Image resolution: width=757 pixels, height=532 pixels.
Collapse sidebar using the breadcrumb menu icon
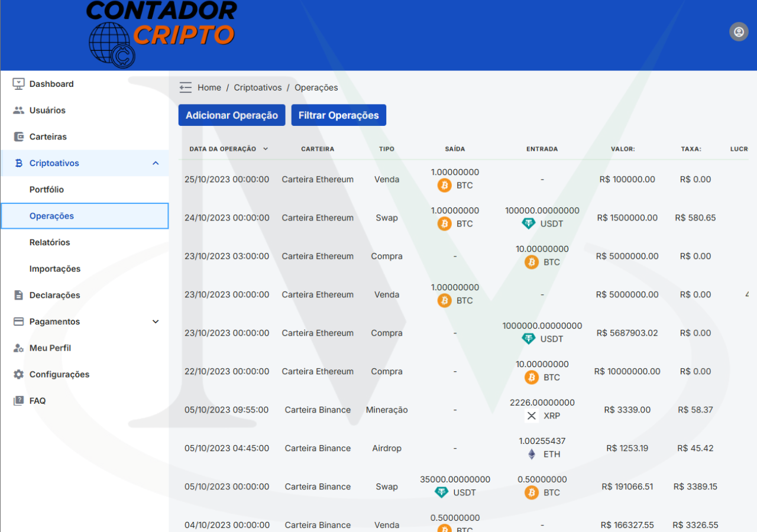click(x=186, y=87)
